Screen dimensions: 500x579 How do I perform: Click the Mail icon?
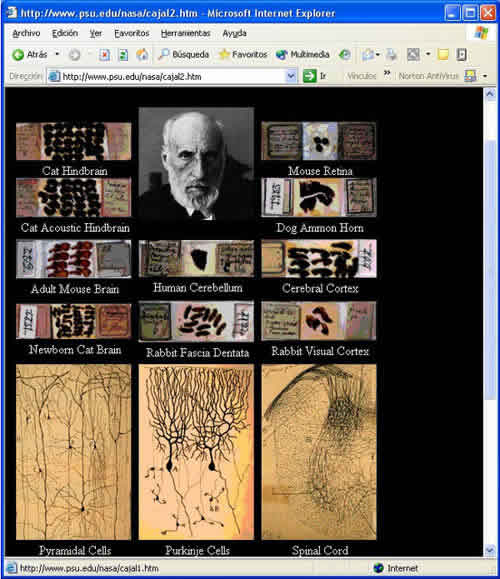click(368, 55)
